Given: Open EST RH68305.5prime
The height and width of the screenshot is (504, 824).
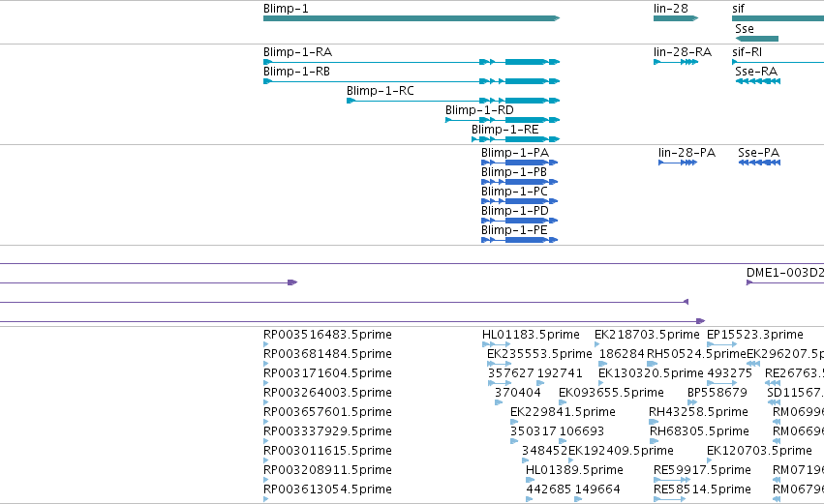Looking at the screenshot, I should click(x=699, y=431).
